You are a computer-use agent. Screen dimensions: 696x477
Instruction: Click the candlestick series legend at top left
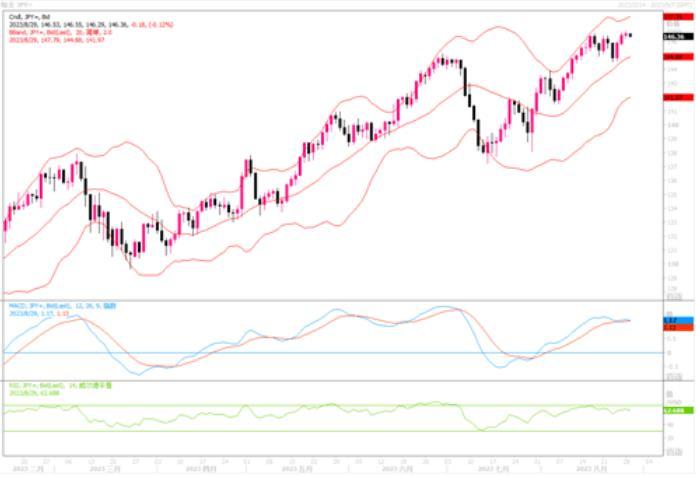pyautogui.click(x=29, y=17)
